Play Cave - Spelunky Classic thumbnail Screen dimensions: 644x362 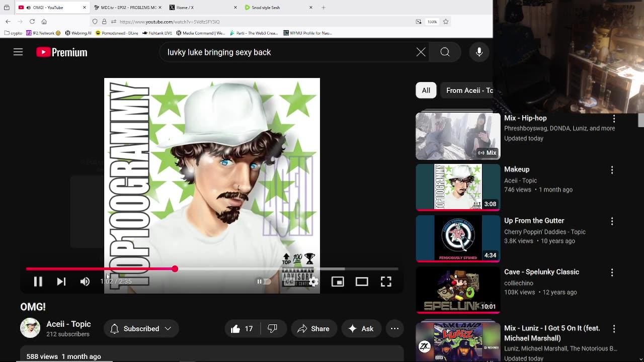click(458, 290)
